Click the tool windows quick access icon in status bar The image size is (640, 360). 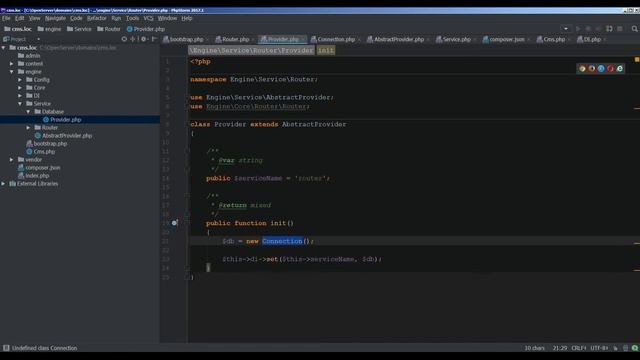tap(6, 348)
